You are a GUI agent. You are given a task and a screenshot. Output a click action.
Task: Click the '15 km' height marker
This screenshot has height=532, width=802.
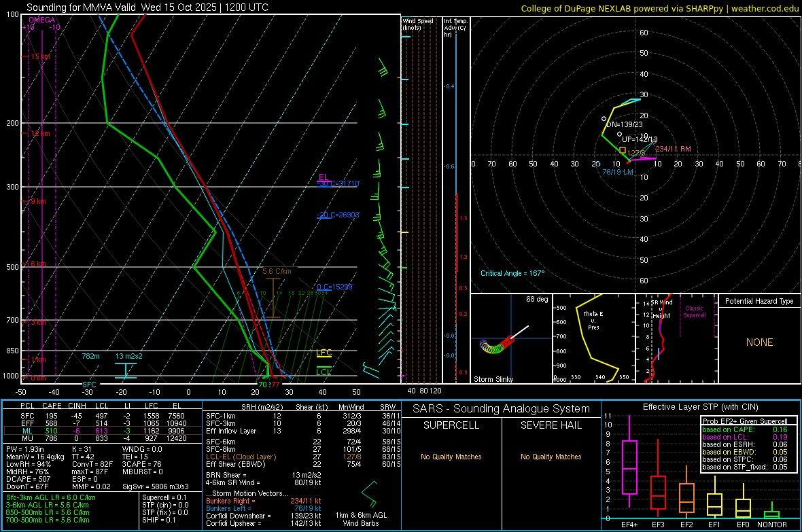click(40, 57)
